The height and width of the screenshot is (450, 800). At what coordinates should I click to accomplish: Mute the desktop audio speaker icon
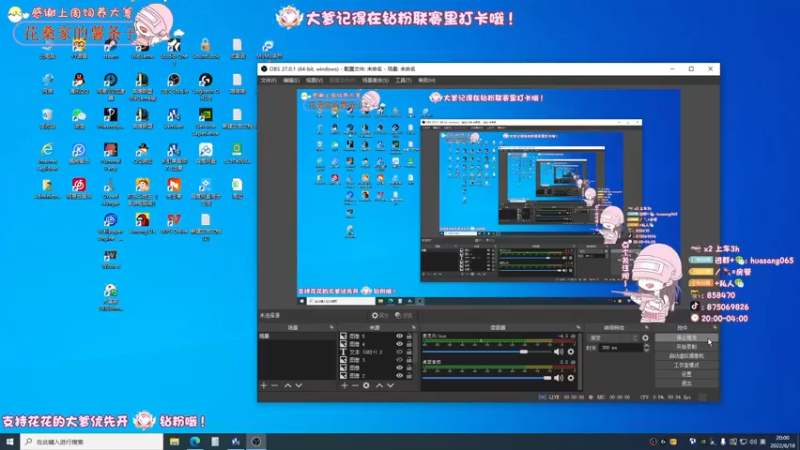click(x=559, y=378)
